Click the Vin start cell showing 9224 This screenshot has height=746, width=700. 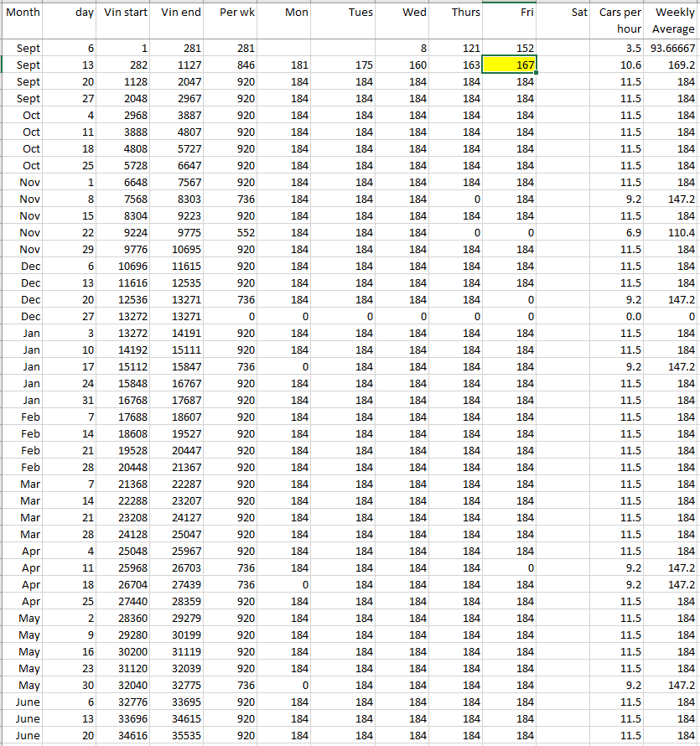pyautogui.click(x=126, y=233)
